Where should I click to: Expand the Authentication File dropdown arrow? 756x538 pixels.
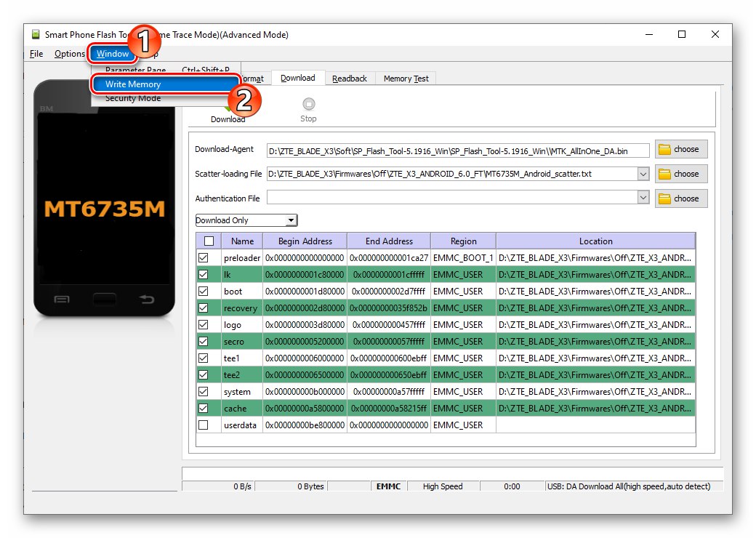click(643, 198)
